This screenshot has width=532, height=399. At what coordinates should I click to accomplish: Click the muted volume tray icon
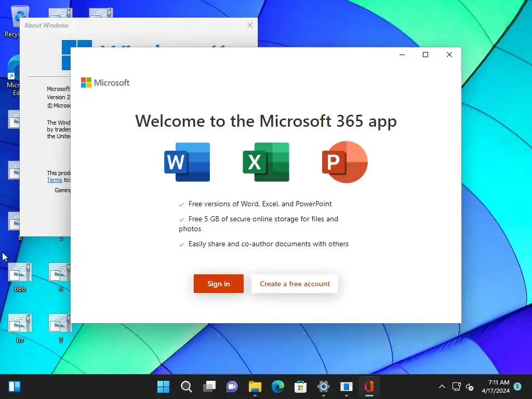tap(470, 387)
